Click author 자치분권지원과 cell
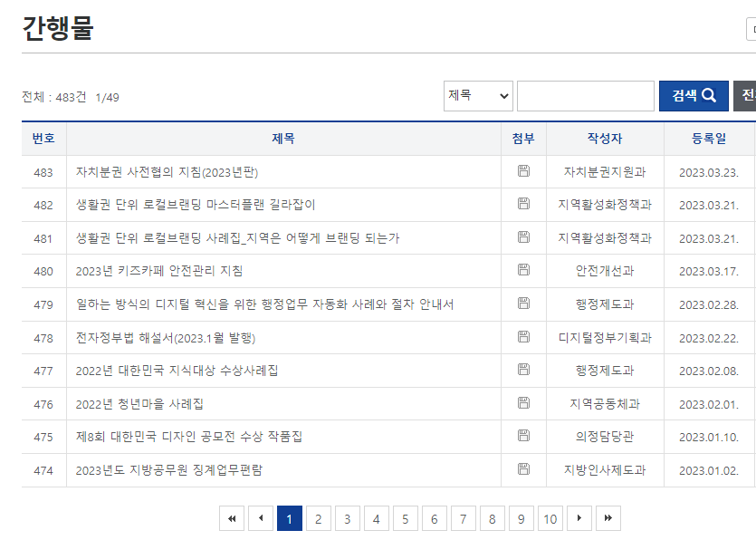This screenshot has width=756, height=540. coord(605,172)
